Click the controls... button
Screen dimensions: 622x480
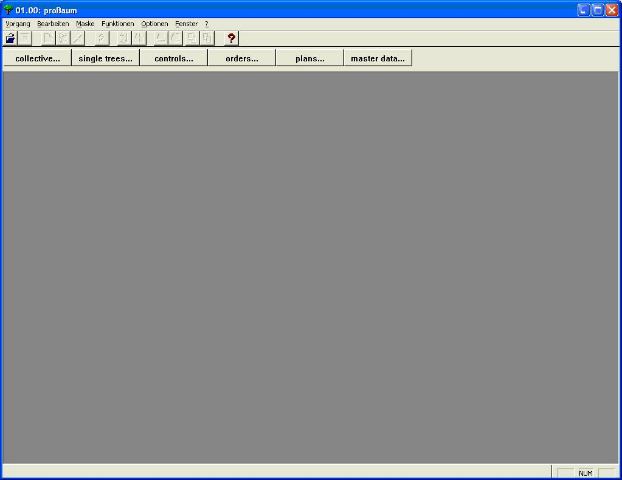(x=173, y=58)
